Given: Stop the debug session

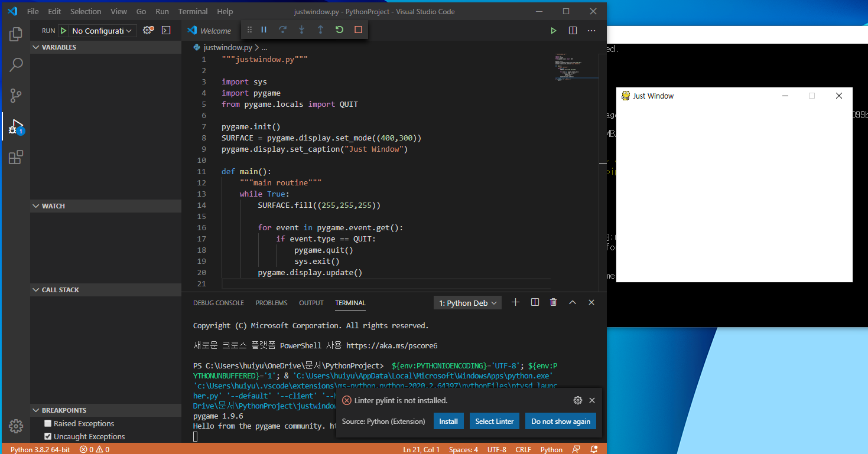Looking at the screenshot, I should coord(358,30).
